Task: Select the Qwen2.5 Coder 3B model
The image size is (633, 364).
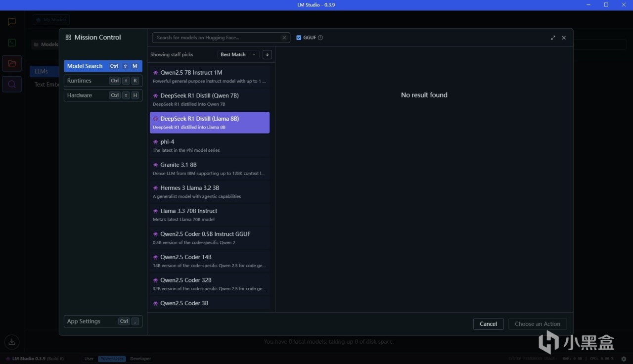Action: point(210,303)
